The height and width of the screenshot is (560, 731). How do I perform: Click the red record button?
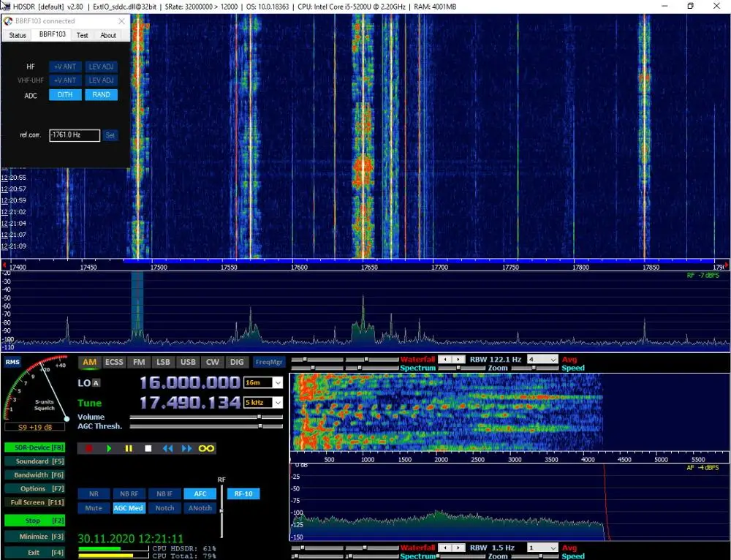[x=90, y=448]
